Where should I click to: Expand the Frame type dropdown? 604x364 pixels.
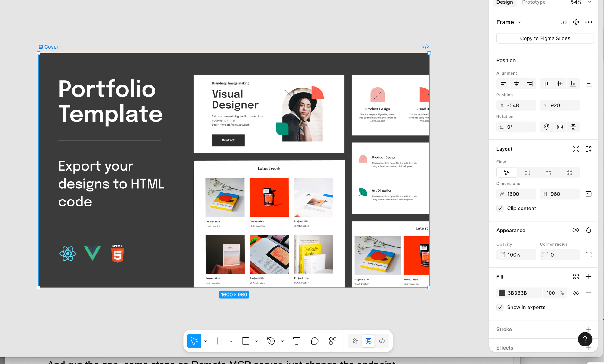point(519,22)
